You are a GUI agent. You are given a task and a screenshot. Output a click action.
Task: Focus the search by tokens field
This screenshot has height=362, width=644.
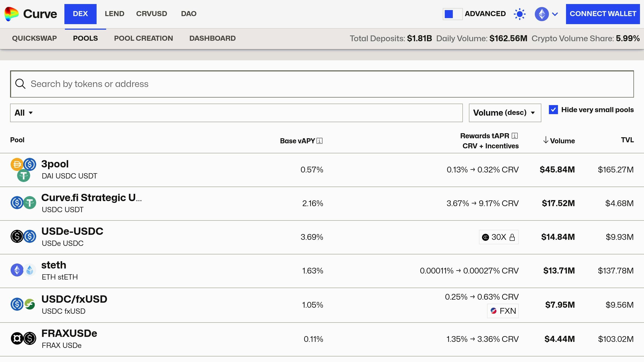pos(322,84)
